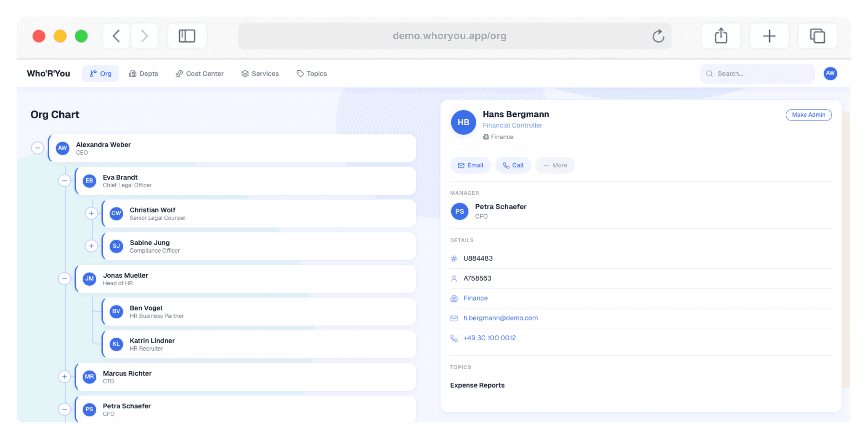This screenshot has width=868, height=444.
Task: Reload the page with the refresh icon
Action: 658,36
